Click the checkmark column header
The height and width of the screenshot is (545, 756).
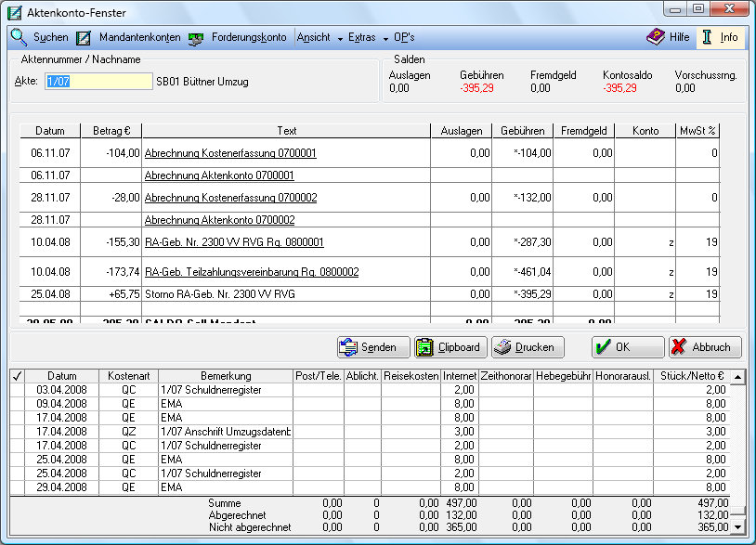pyautogui.click(x=16, y=376)
